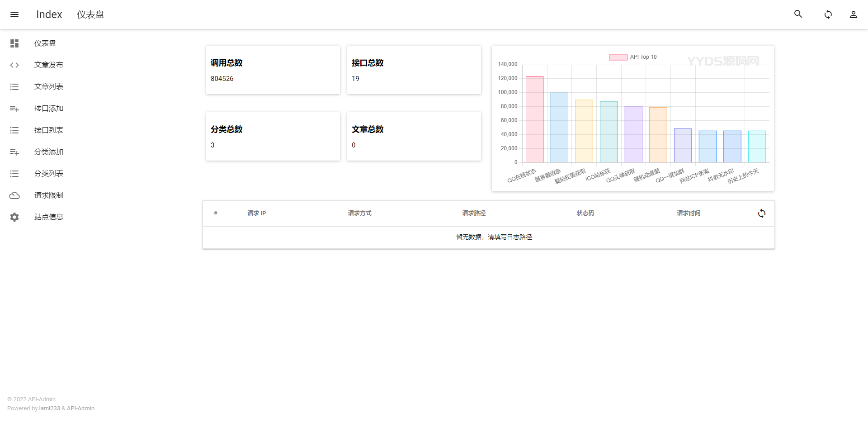This screenshot has height=422, width=868.
Task: Go to 接口添加 page
Action: click(49, 109)
